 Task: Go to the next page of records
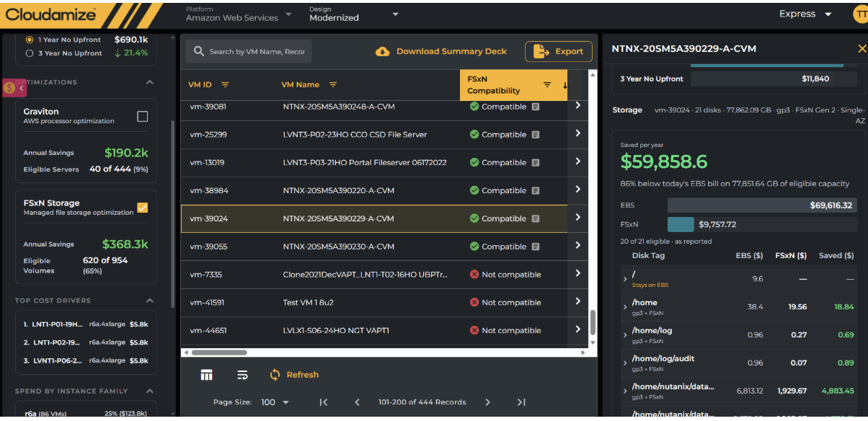coord(488,402)
